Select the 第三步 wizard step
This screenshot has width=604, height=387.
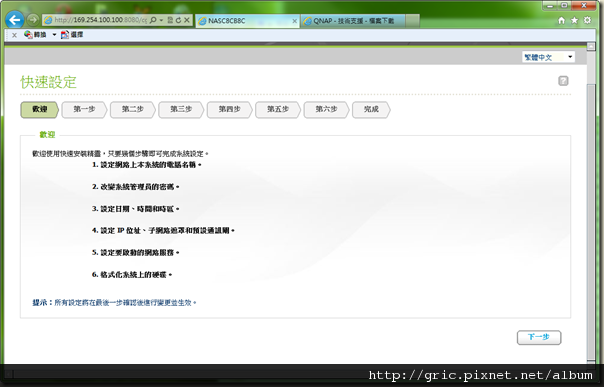coord(181,110)
